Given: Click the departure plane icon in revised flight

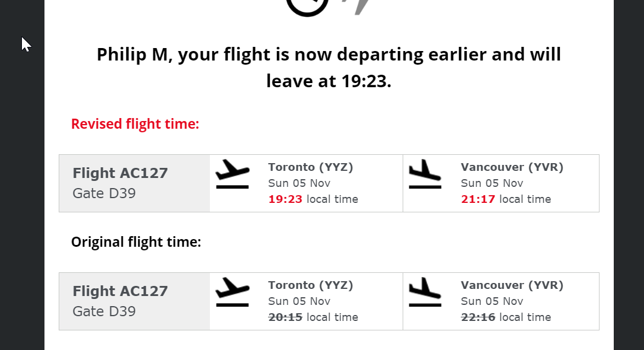Looking at the screenshot, I should point(232,174).
